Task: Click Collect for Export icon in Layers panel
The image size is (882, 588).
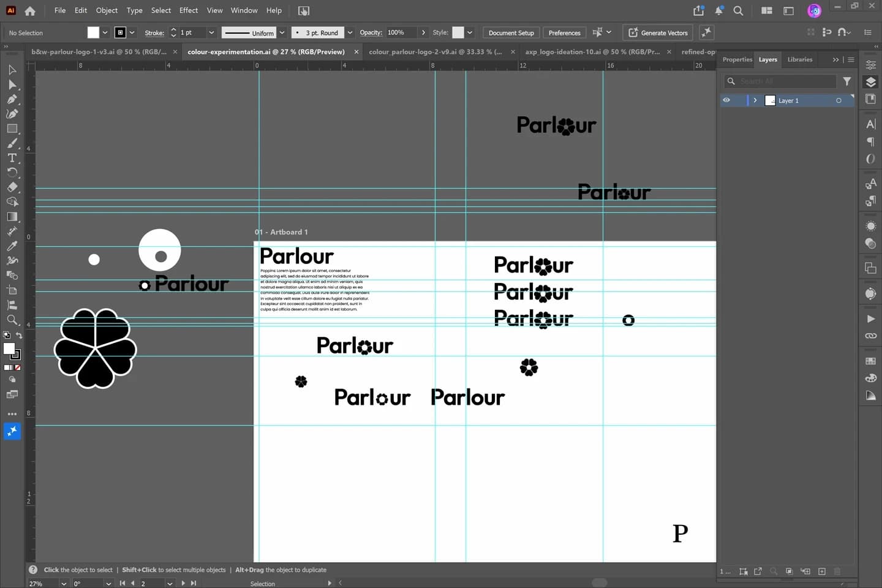Action: 758,571
